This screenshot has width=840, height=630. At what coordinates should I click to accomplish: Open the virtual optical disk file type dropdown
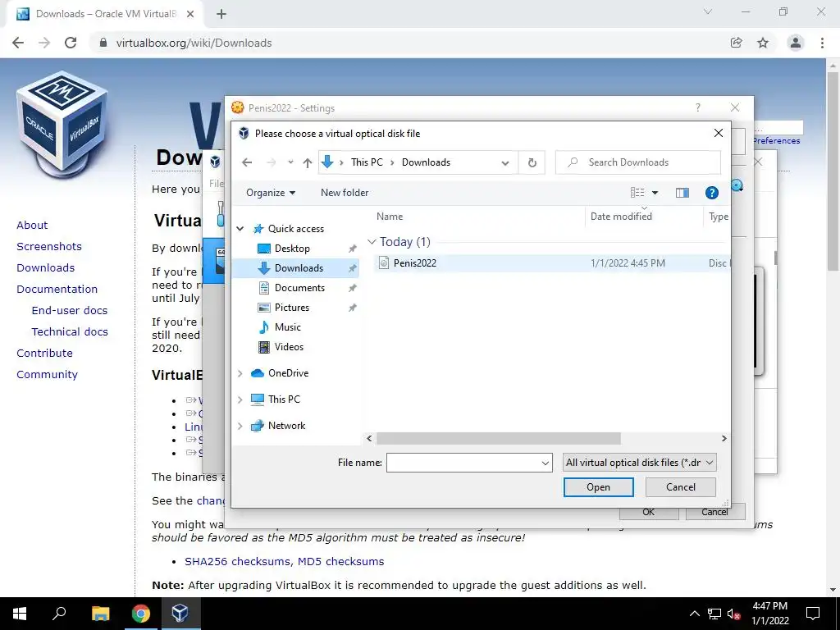639,463
